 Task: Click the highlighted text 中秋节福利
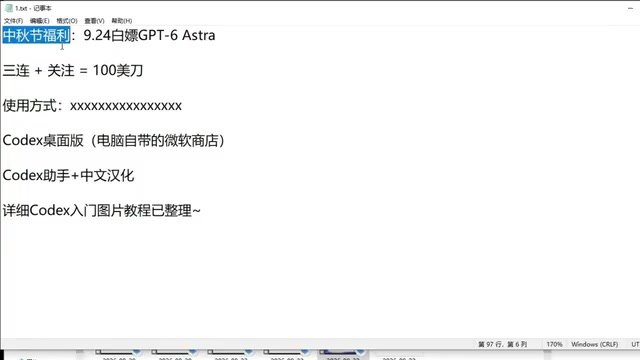36,35
